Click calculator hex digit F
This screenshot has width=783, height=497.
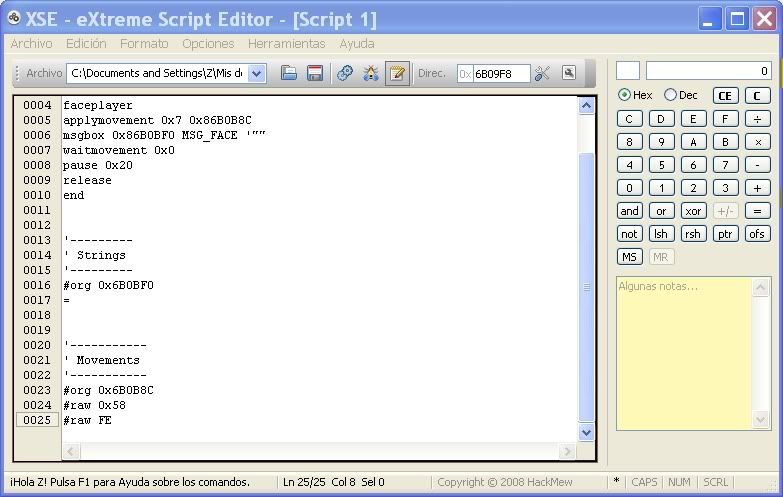(725, 119)
